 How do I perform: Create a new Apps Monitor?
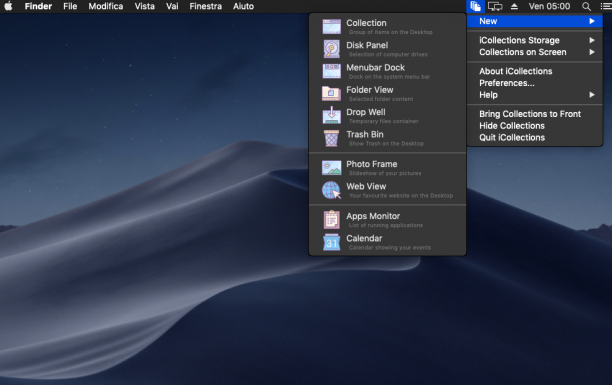point(387,219)
